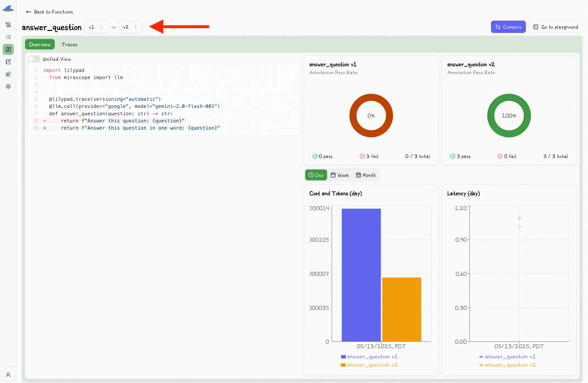Click Go to playground button
Screen dimensions: 588x383
pos(556,27)
